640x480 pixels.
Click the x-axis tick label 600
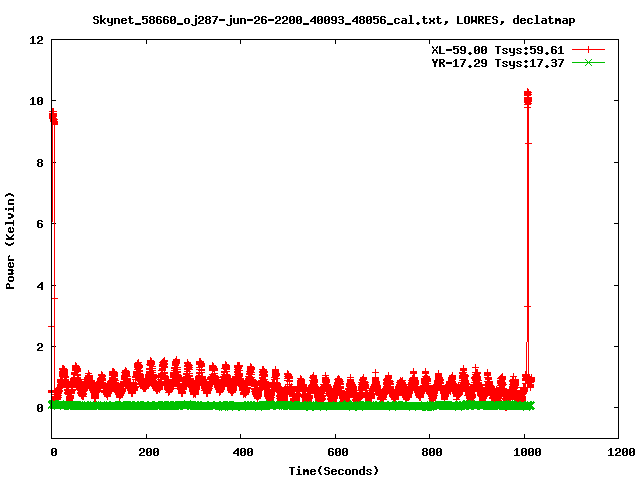point(338,452)
